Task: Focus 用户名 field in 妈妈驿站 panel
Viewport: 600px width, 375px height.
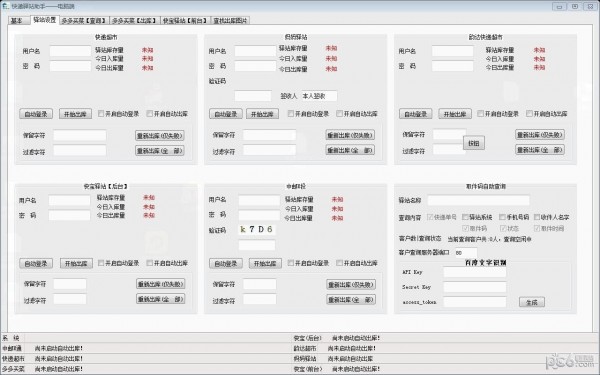Action: pos(255,51)
